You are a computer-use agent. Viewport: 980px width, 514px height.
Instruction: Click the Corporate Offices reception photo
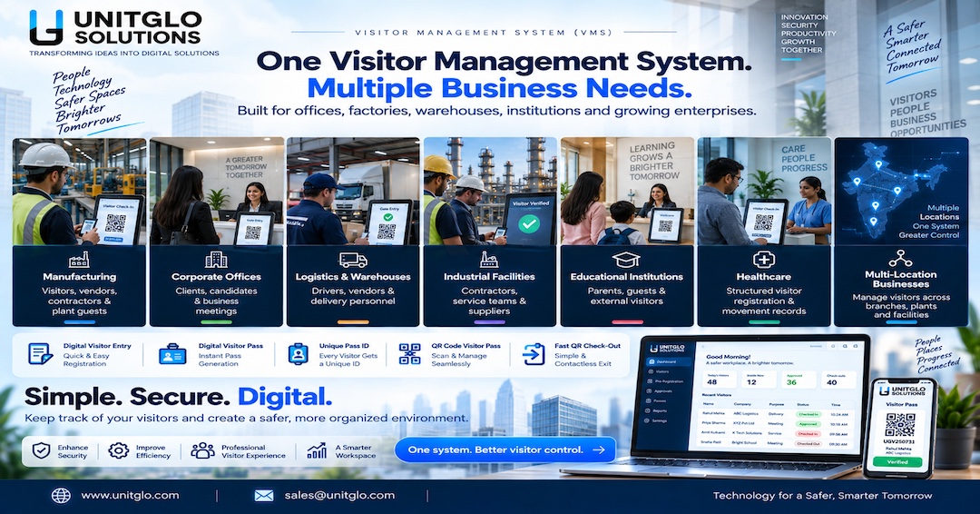point(216,191)
